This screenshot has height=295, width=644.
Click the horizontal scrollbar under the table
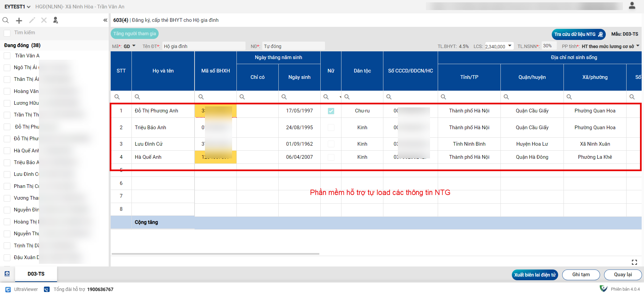coord(215,254)
